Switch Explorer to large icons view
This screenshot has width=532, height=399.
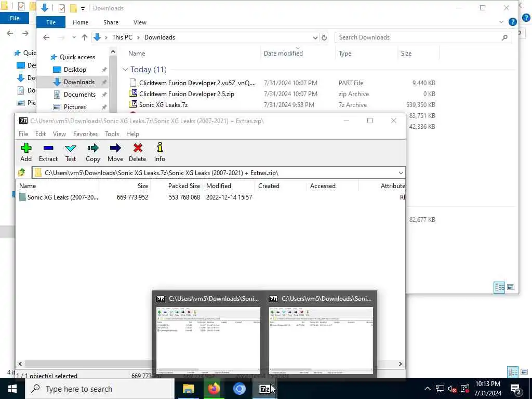tap(511, 287)
